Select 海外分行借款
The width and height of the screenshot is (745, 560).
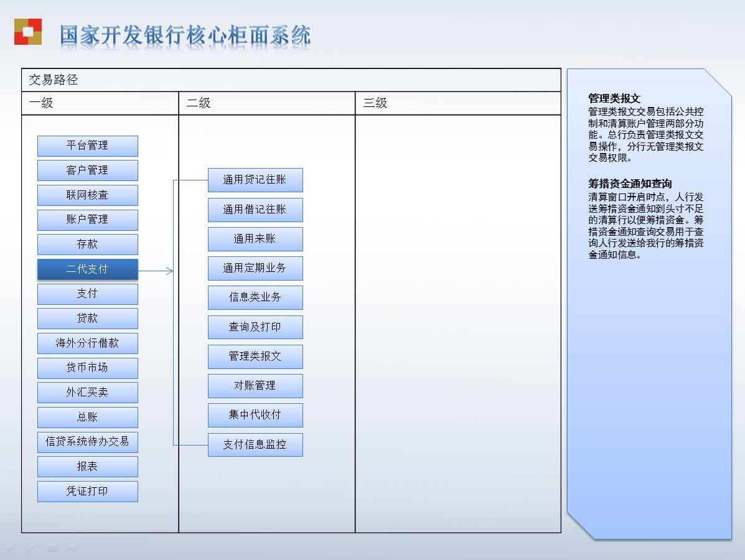coord(87,343)
